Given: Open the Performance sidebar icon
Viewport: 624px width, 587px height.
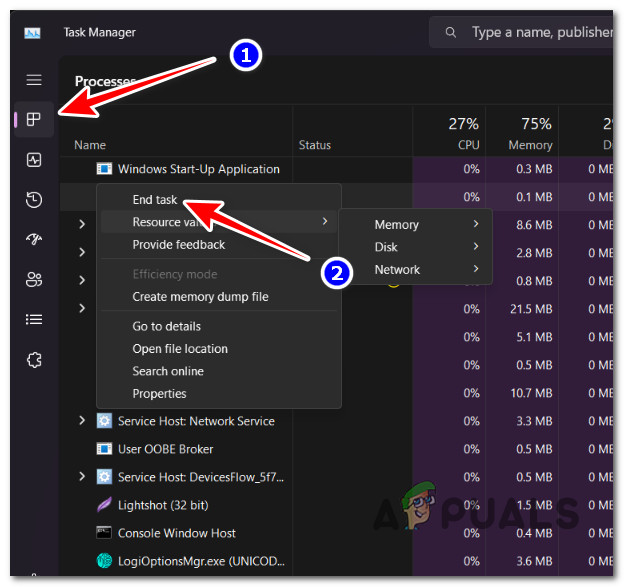Looking at the screenshot, I should (x=34, y=160).
